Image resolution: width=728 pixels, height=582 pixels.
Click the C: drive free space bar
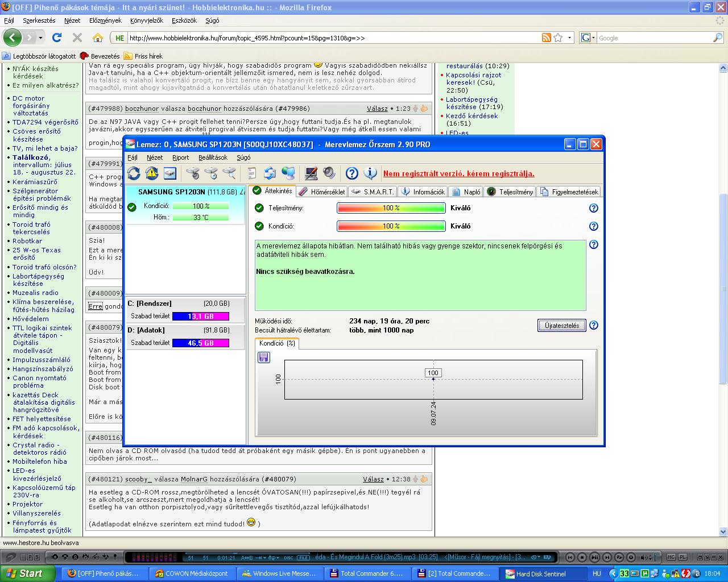coord(201,316)
